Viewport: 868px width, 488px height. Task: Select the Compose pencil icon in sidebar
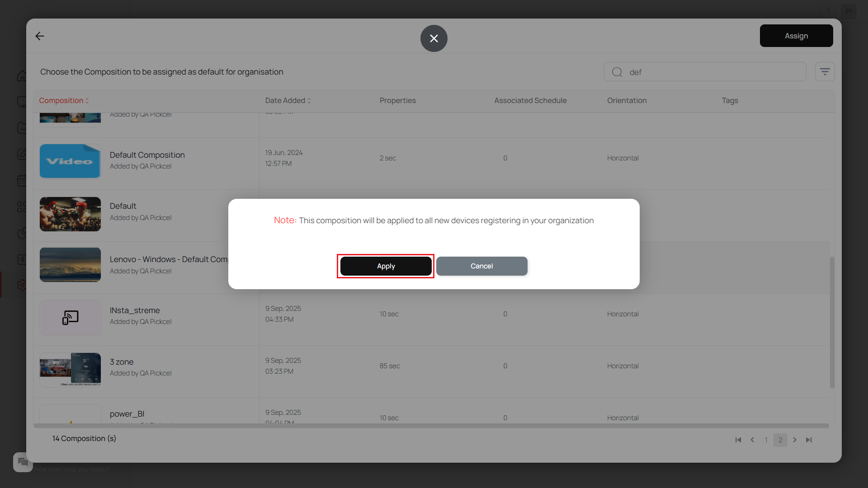[23, 154]
